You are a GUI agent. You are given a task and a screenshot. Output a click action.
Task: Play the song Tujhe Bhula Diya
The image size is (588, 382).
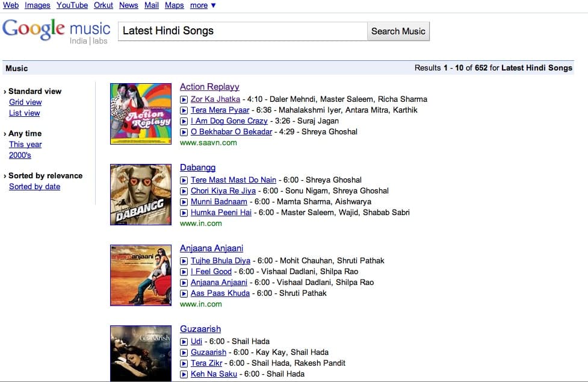(x=184, y=261)
